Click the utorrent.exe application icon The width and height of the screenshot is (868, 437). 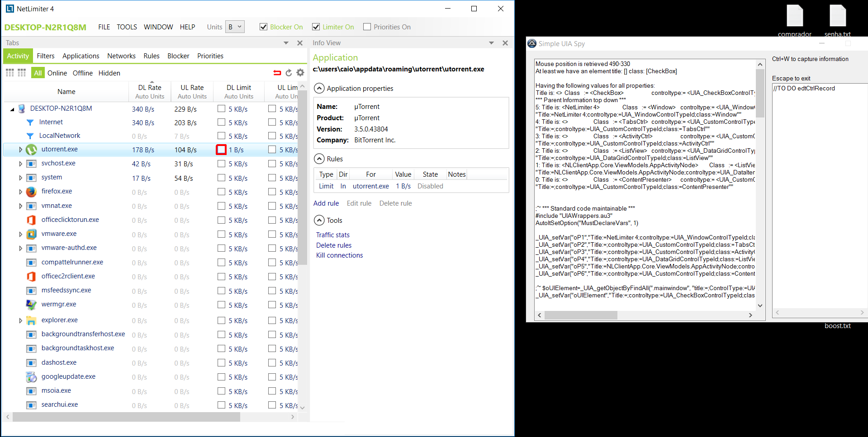(31, 150)
